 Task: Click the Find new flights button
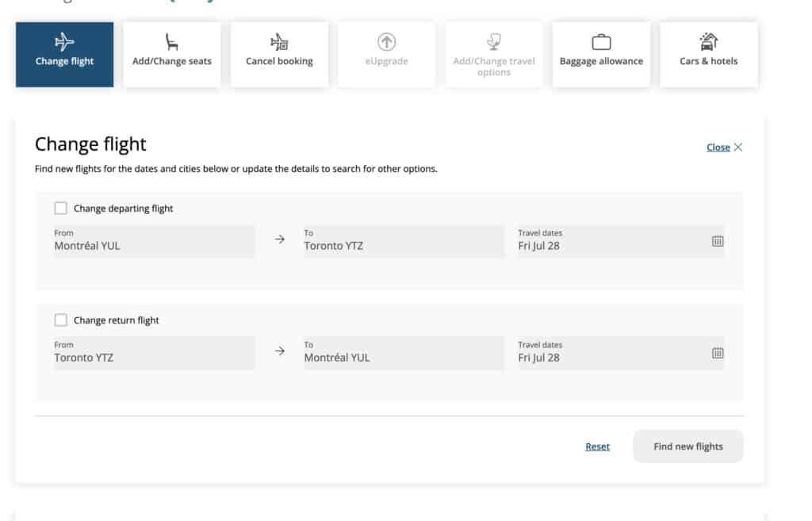pos(688,446)
